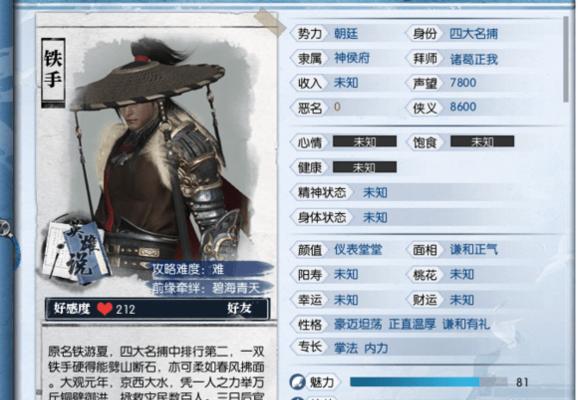
Task: Open the 诸葛正我 master link
Action: click(x=474, y=59)
